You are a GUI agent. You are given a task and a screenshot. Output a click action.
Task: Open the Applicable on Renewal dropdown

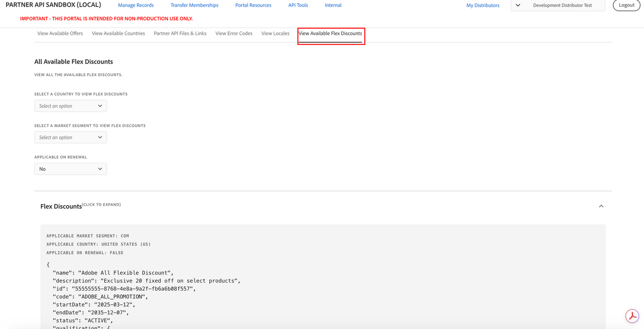coord(70,169)
